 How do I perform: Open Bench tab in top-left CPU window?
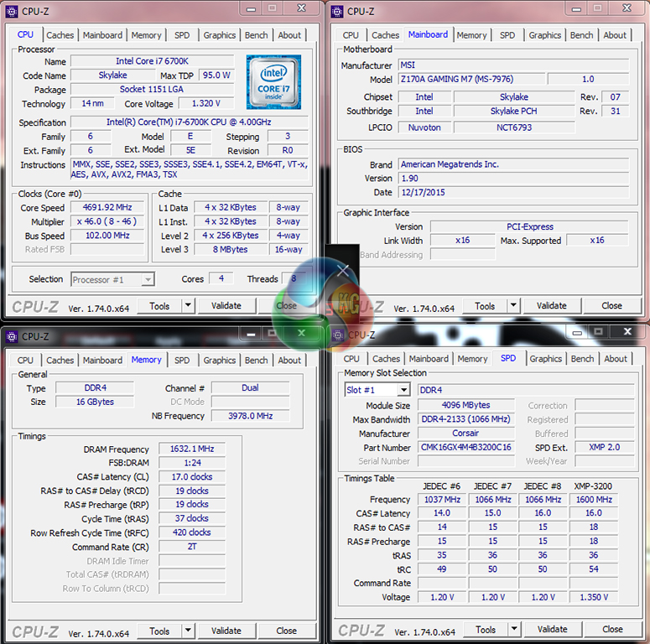tap(256, 35)
